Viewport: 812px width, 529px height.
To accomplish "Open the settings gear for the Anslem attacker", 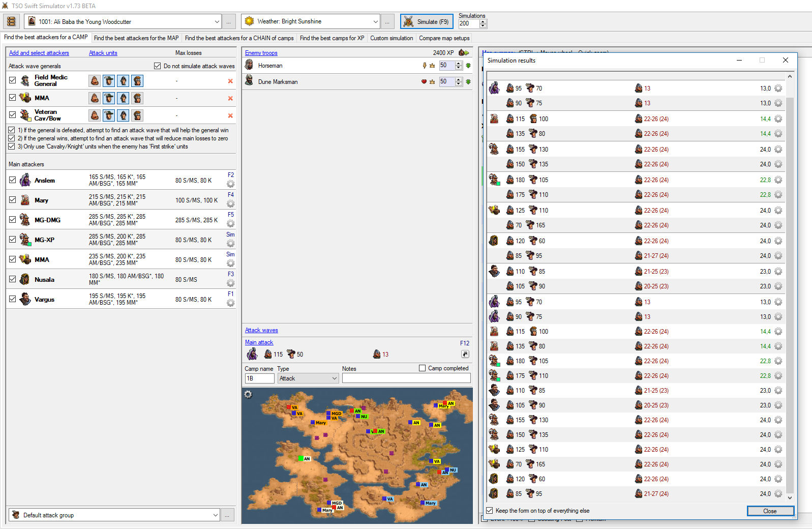I will [230, 184].
